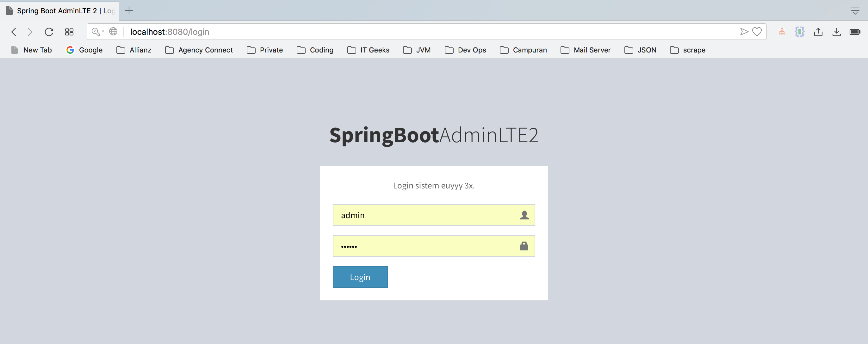868x344 pixels.
Task: Open a new tab with plus button
Action: point(129,11)
